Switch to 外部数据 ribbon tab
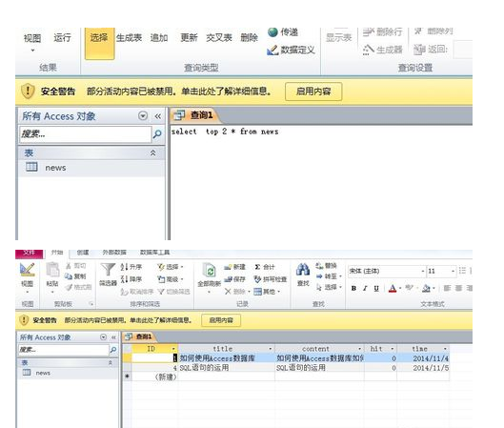504x428 pixels. click(114, 253)
